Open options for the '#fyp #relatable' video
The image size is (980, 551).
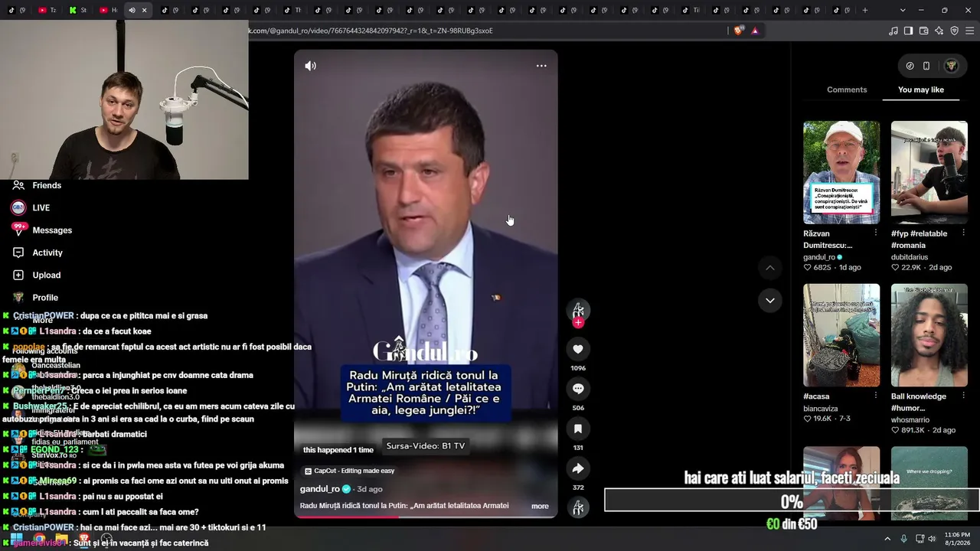pos(963,233)
